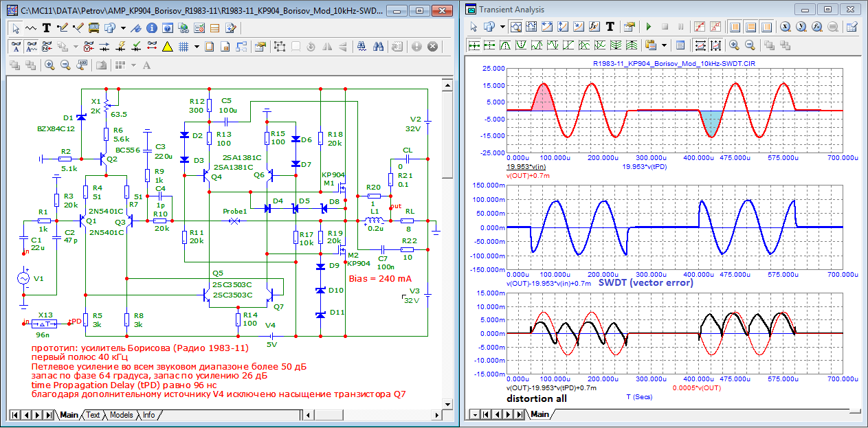The width and height of the screenshot is (868, 428).
Task: Zoom out in the Transient Analysis window
Action: (x=750, y=45)
